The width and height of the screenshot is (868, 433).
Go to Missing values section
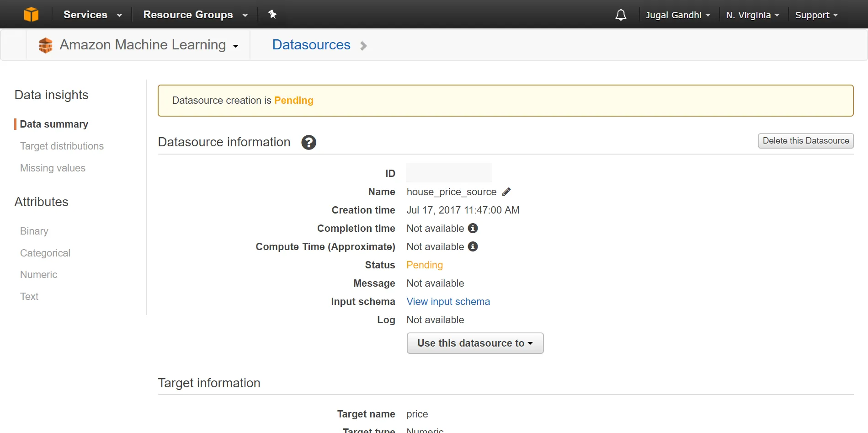tap(53, 168)
